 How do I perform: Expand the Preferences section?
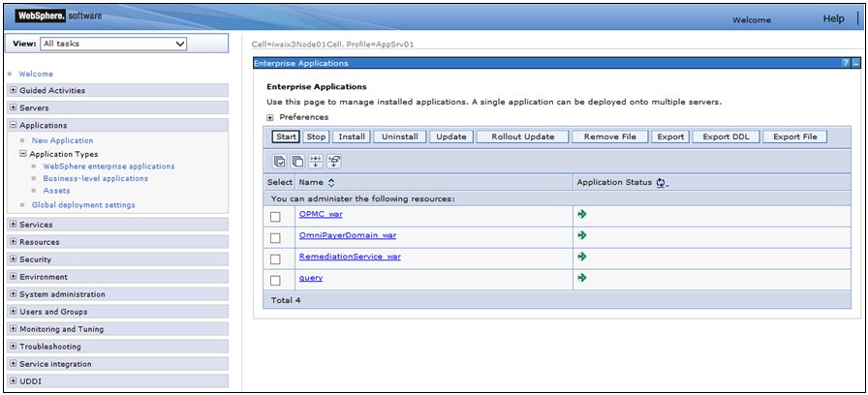(x=270, y=118)
